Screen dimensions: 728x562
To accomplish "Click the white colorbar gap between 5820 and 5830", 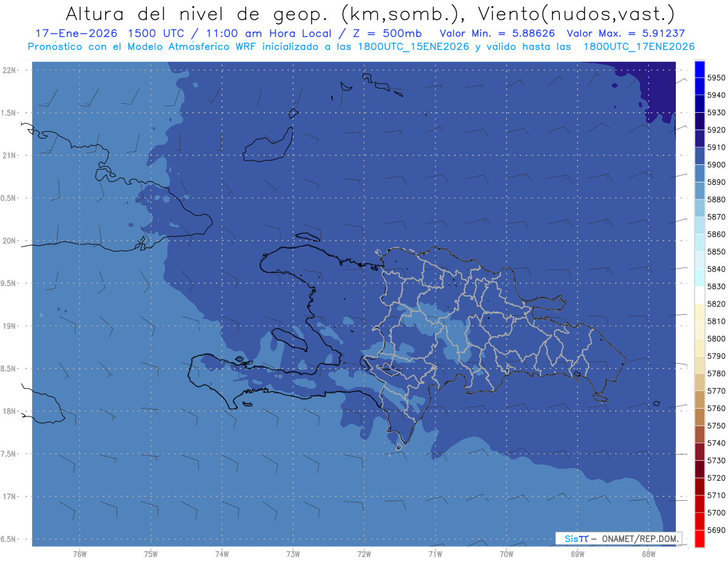I will [x=699, y=295].
